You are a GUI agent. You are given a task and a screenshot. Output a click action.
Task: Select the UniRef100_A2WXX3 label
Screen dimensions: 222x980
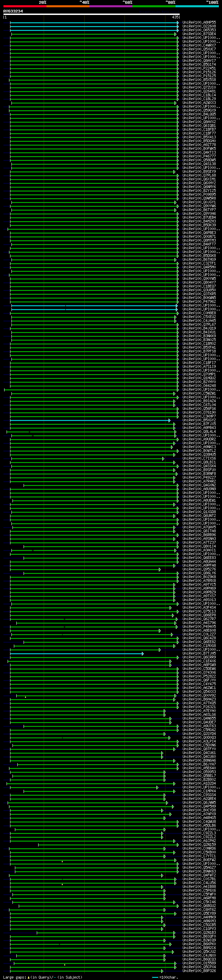[x=199, y=103]
